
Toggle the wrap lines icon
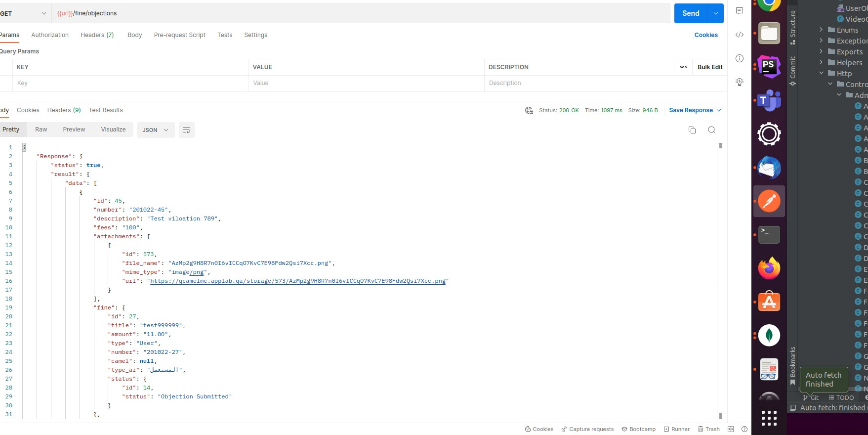(x=186, y=130)
